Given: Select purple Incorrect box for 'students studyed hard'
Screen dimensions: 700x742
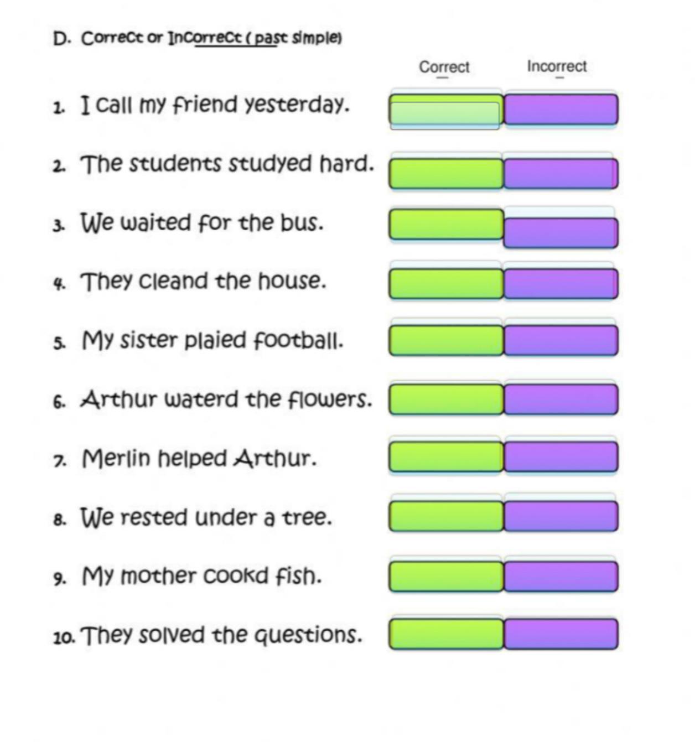Looking at the screenshot, I should pos(561,173).
